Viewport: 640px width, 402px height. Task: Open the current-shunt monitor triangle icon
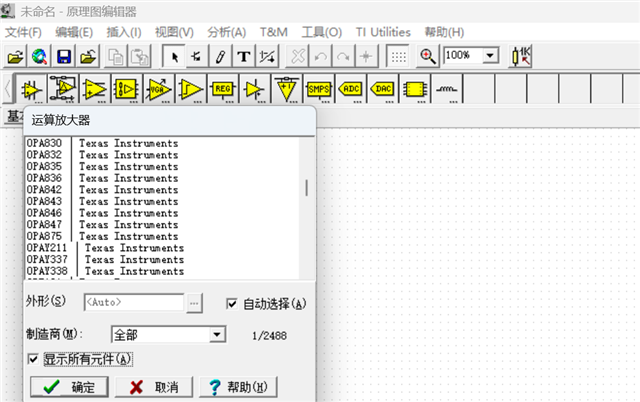coord(287,89)
